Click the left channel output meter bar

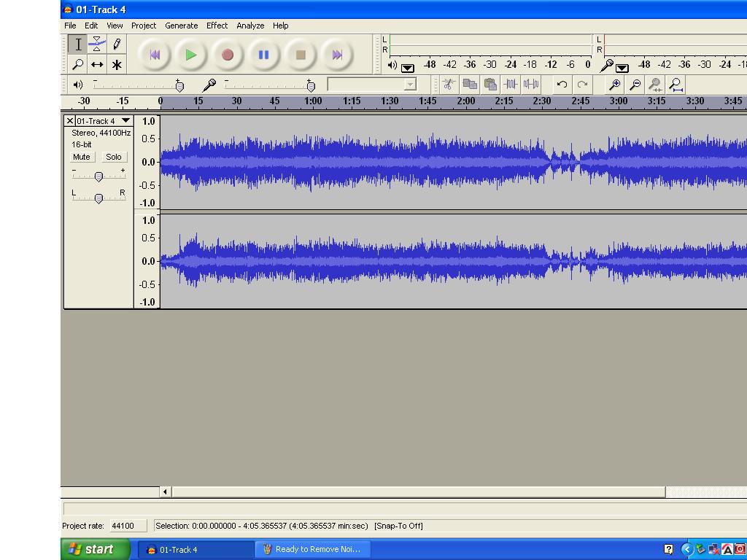(490, 39)
